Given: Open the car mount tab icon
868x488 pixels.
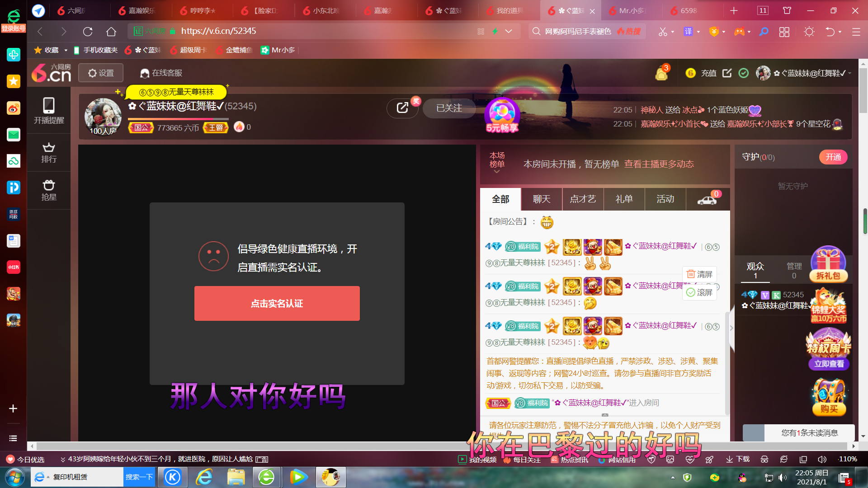Looking at the screenshot, I should click(x=708, y=199).
